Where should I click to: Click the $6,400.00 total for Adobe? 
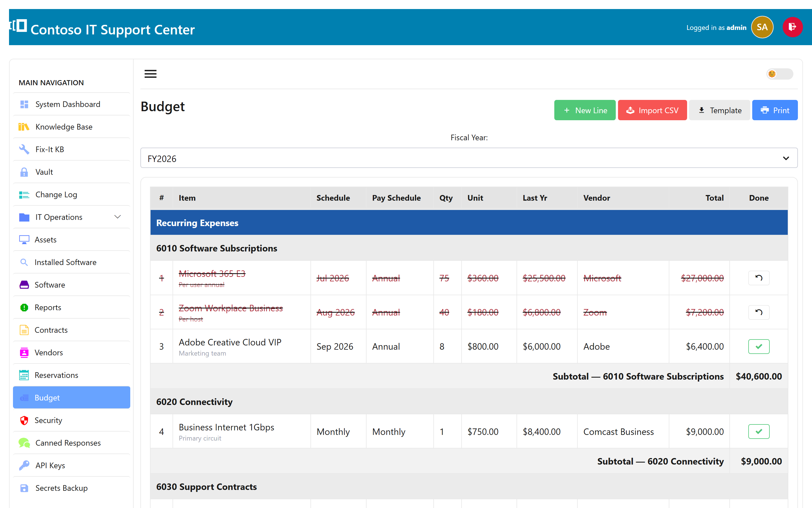[705, 346]
